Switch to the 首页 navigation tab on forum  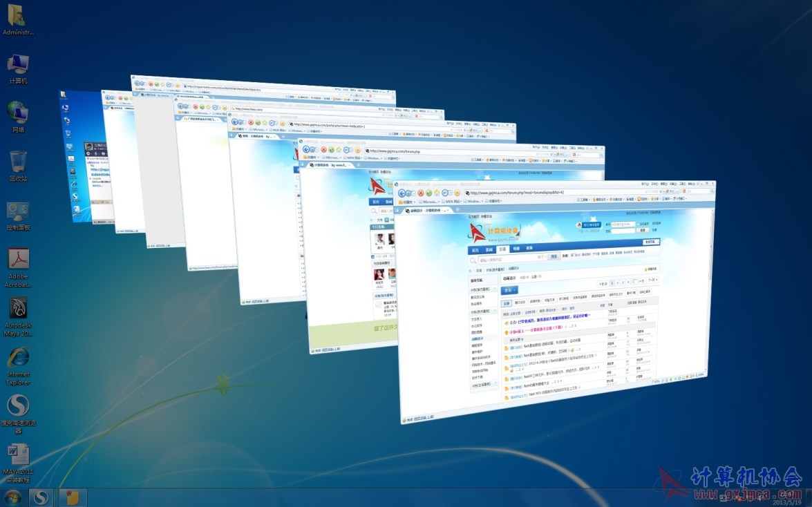click(x=475, y=250)
